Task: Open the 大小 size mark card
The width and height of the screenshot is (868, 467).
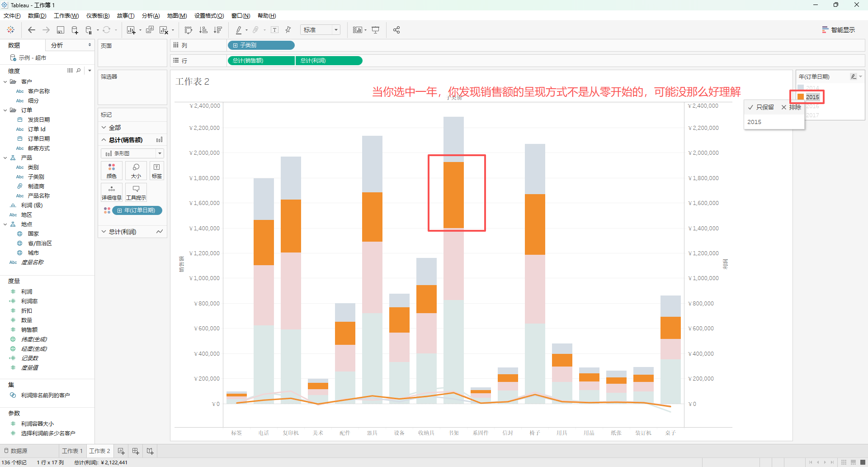Action: [x=136, y=171]
